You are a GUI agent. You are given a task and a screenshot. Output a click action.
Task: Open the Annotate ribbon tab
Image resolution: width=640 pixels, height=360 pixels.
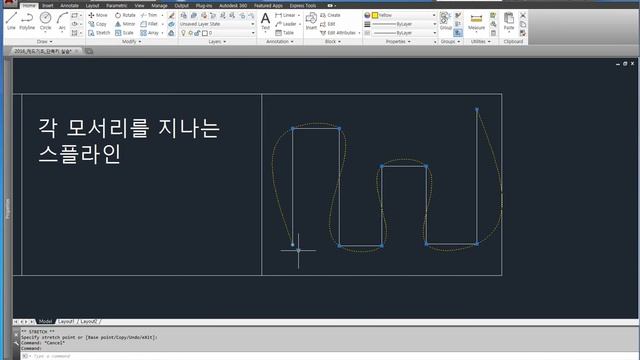pos(69,6)
